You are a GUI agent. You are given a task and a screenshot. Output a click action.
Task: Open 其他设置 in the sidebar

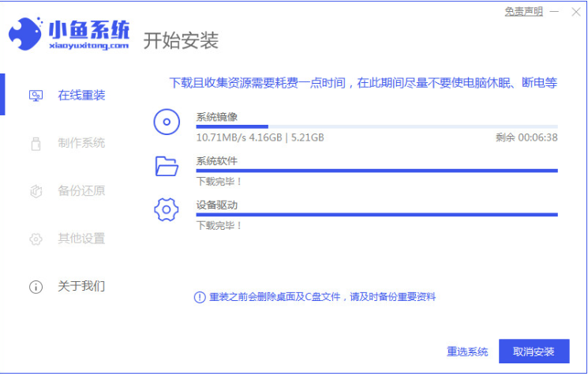coord(81,239)
